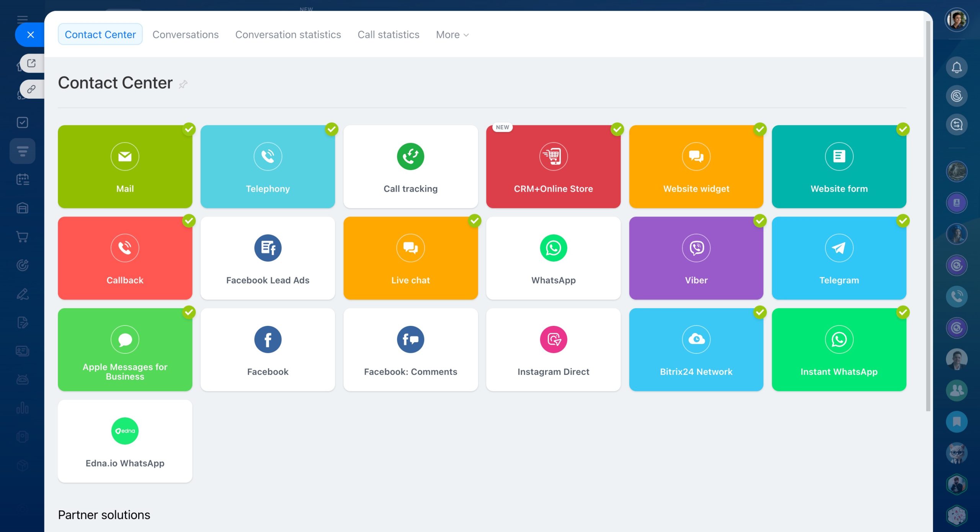Click the Instagram Direct icon
The height and width of the screenshot is (532, 980).
553,339
